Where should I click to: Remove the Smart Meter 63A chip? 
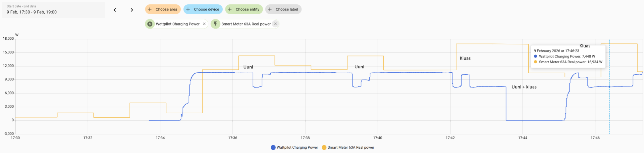tap(275, 24)
